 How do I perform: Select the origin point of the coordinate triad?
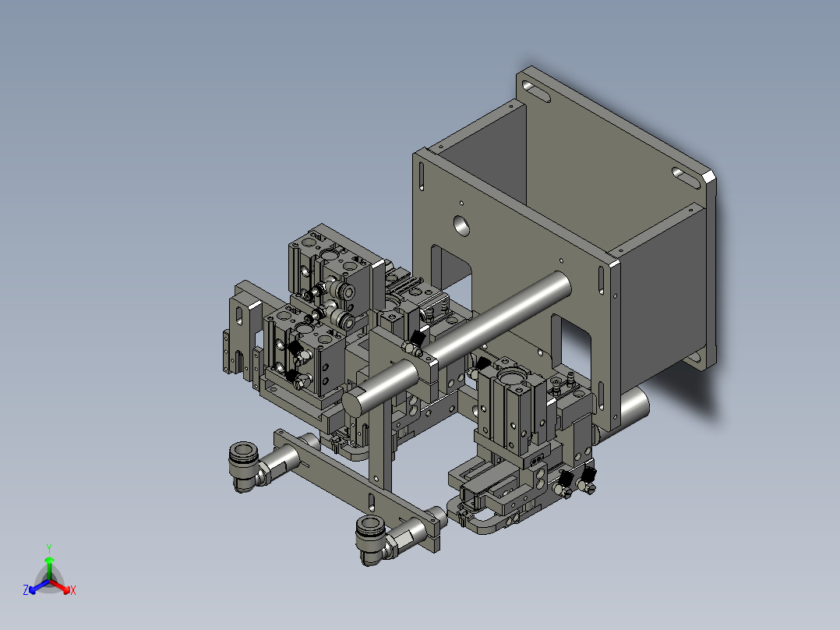pos(51,579)
